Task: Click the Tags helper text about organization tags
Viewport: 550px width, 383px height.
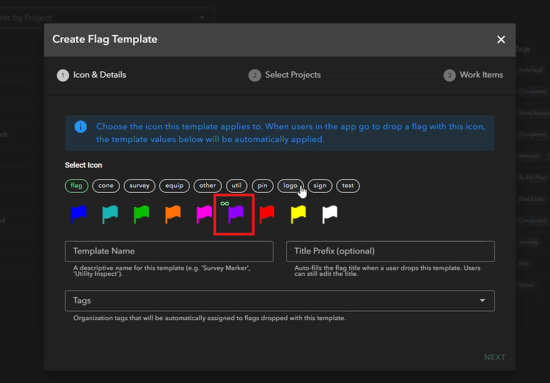Action: [209, 318]
